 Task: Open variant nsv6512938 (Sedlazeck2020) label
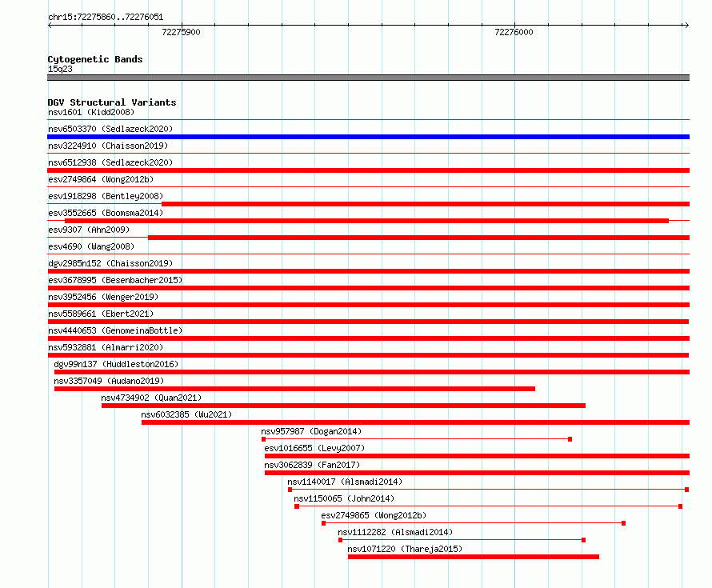tap(110, 162)
